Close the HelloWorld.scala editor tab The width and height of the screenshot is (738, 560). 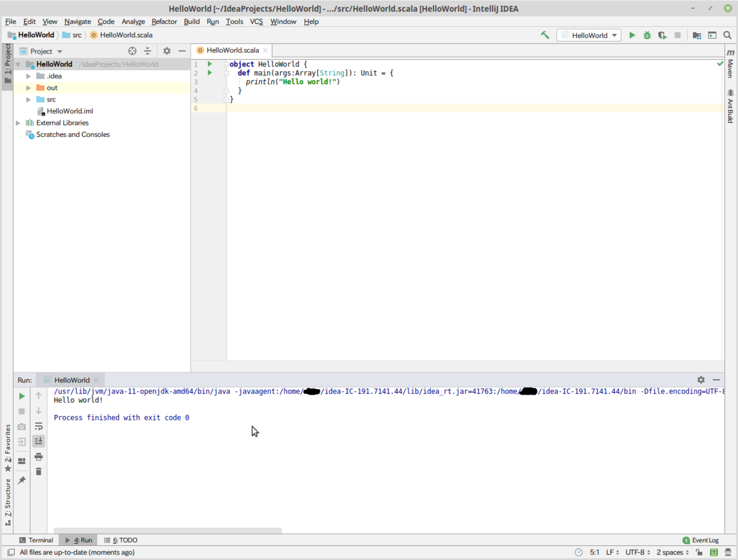pyautogui.click(x=265, y=50)
